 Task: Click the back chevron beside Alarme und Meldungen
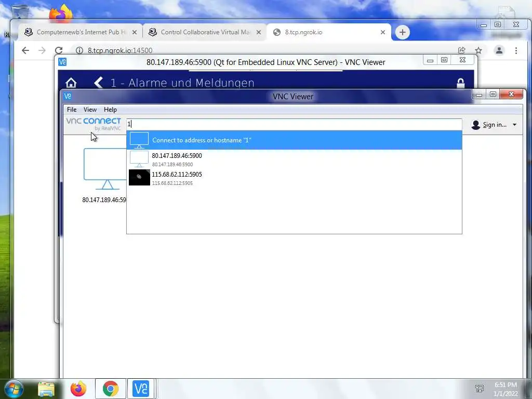coord(98,83)
